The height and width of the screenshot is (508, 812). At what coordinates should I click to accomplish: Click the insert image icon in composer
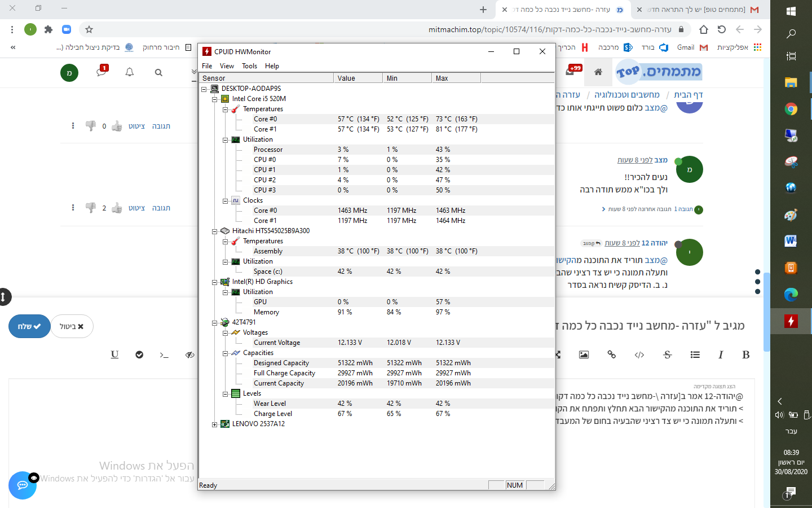584,354
